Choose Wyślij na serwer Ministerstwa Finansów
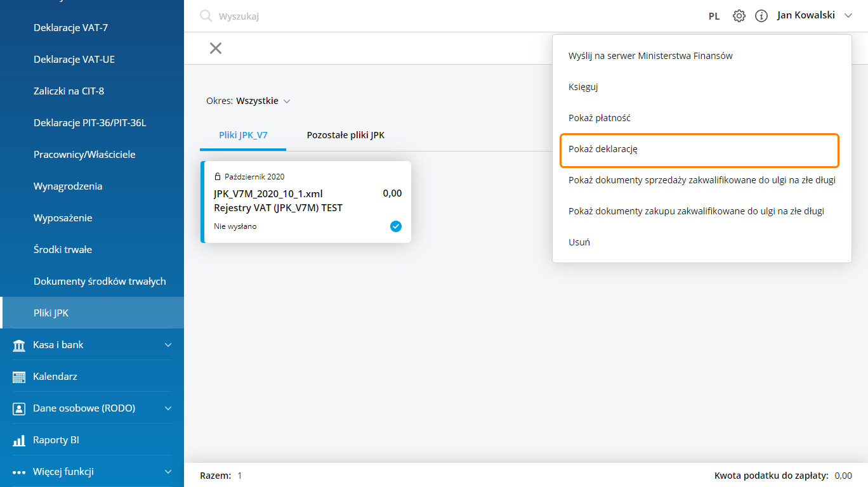This screenshot has height=487, width=868. (x=650, y=56)
